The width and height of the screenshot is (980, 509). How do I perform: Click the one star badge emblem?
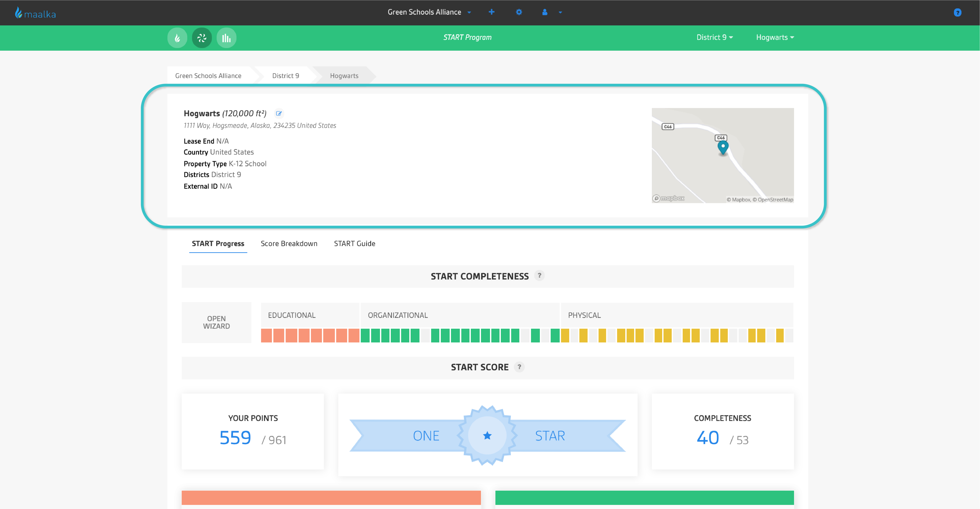[487, 436]
